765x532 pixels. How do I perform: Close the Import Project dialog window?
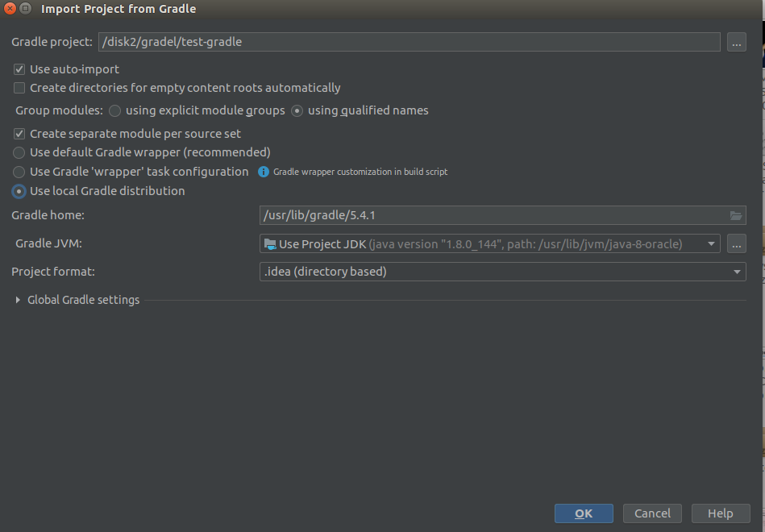[x=10, y=8]
